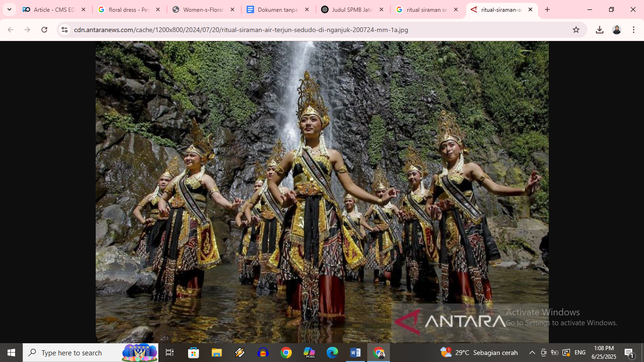Viewport: 644px width, 362px height.
Task: Open Microsoft 365 Copilot app on taskbar
Action: click(309, 353)
